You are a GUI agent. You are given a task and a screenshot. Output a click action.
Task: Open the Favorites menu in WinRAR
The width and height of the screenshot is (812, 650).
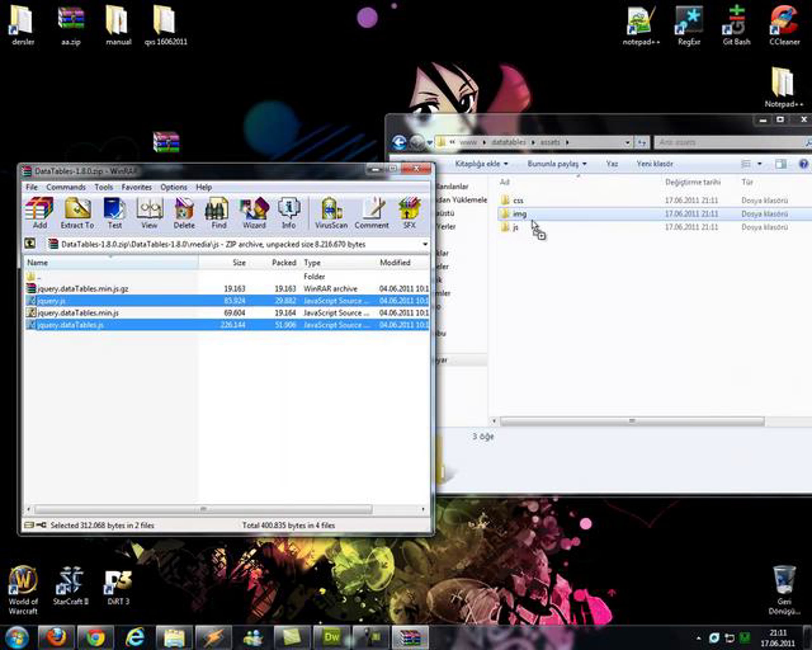point(136,187)
